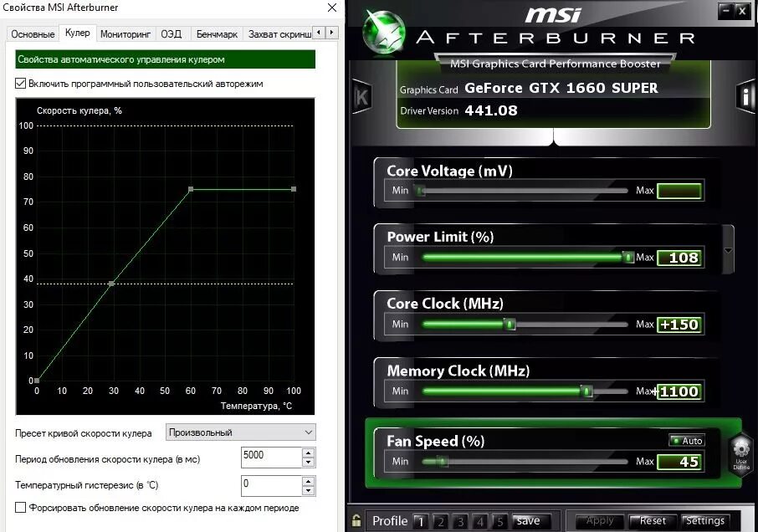Toggle the profile lock padlock icon
The image size is (758, 532).
pos(356,520)
